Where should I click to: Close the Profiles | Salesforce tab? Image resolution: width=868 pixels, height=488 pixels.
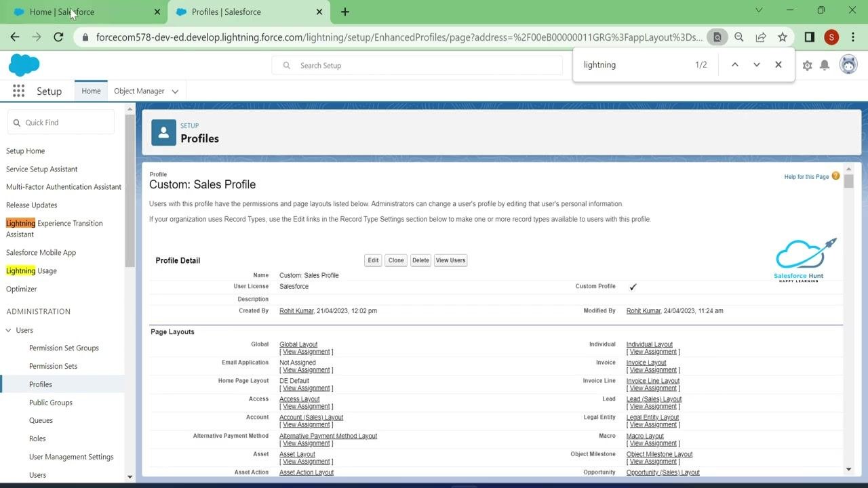tap(319, 12)
